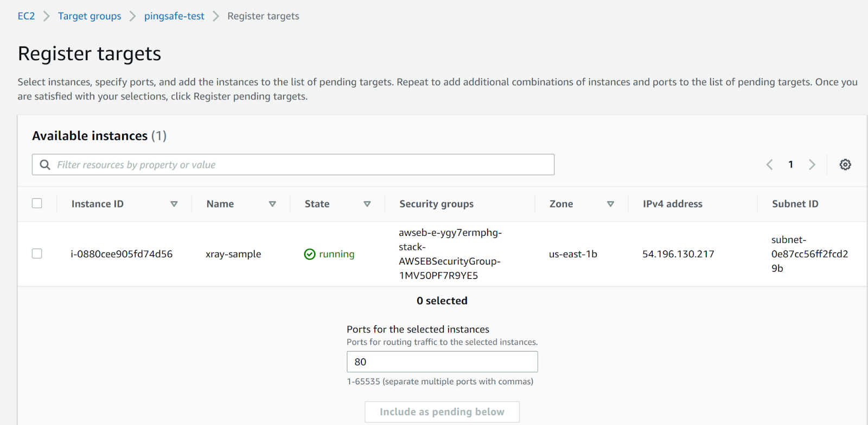Sort by State column arrow
Image resolution: width=868 pixels, height=425 pixels.
(367, 204)
